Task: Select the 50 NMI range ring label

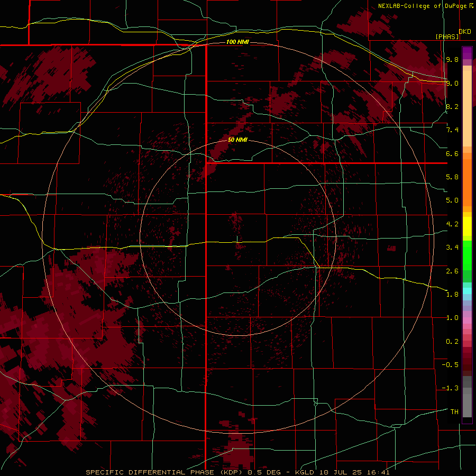Action: pos(237,140)
